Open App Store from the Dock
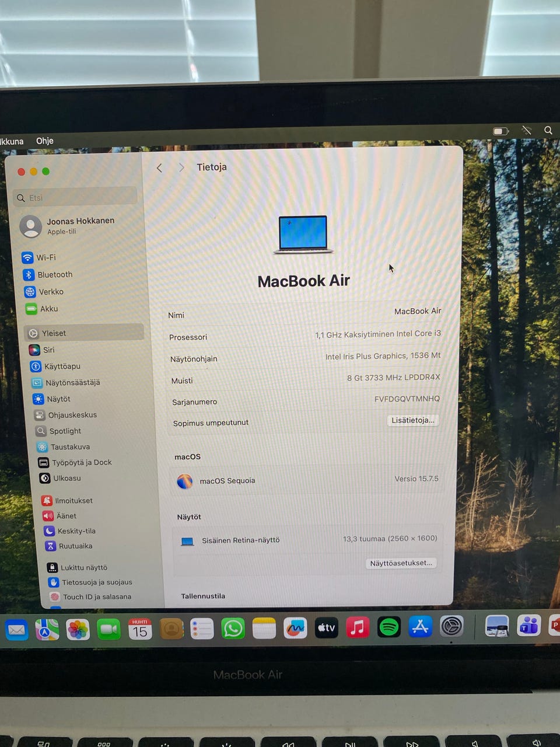Image resolution: width=560 pixels, height=747 pixels. [420, 627]
